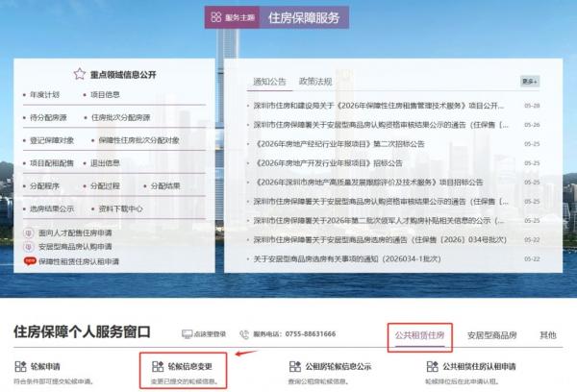Click the grid icon beside 公共租赁住房认租申请

point(433,366)
